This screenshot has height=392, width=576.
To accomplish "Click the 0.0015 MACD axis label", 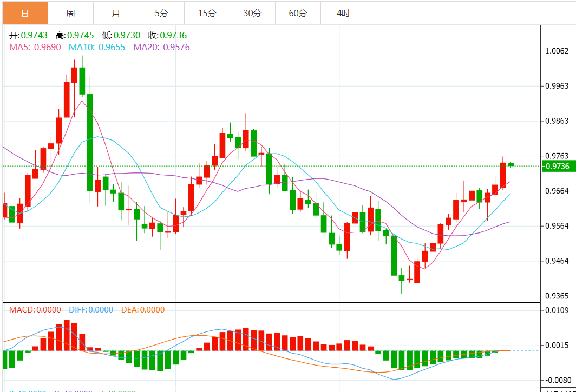I will pos(557,346).
